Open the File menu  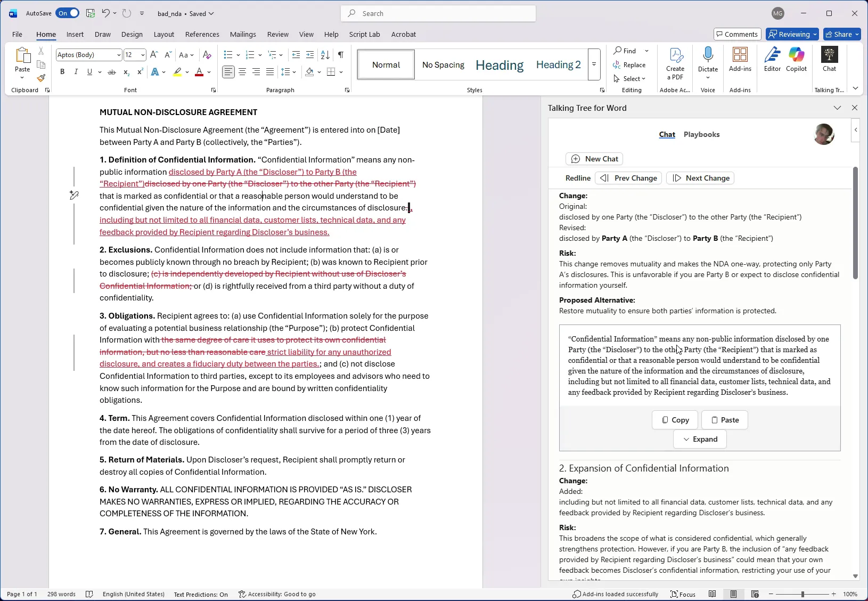(x=17, y=34)
